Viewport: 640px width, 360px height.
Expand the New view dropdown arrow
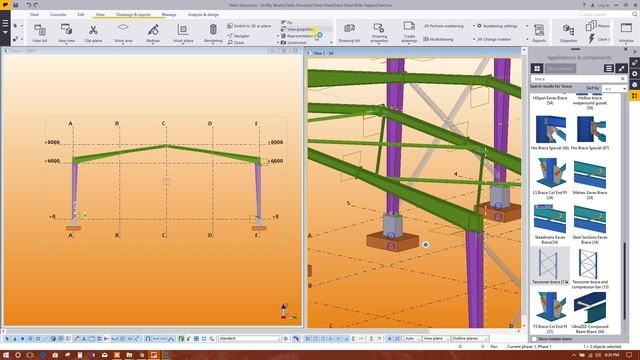(66, 43)
